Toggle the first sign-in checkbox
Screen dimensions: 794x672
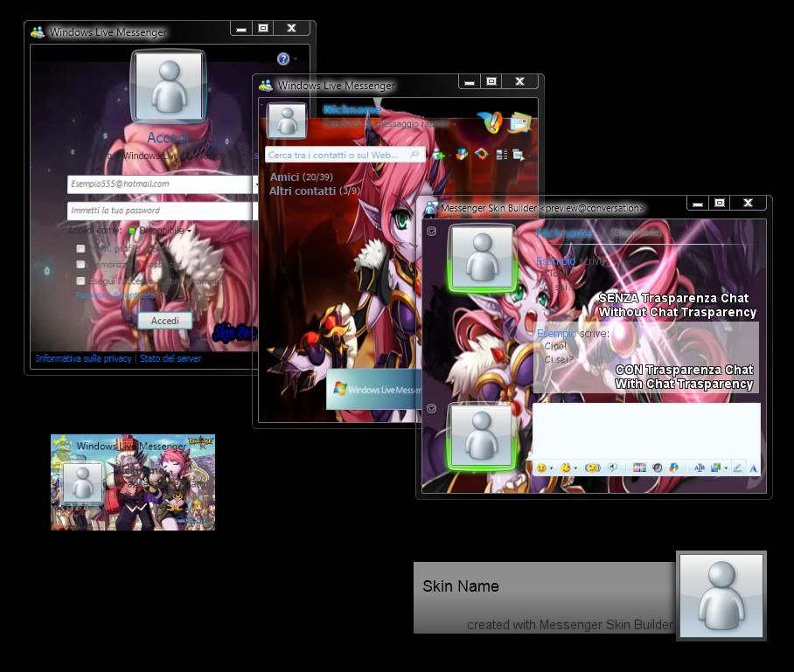click(80, 248)
